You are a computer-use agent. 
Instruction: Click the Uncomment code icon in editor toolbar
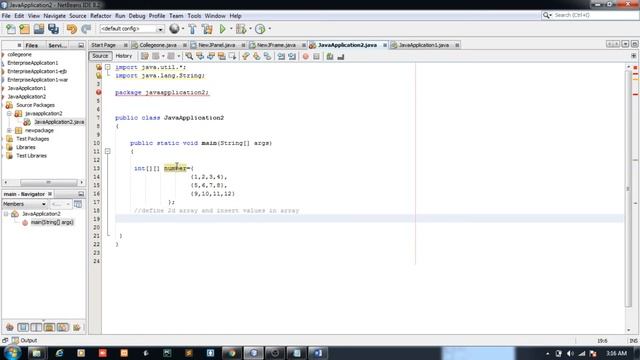340,56
